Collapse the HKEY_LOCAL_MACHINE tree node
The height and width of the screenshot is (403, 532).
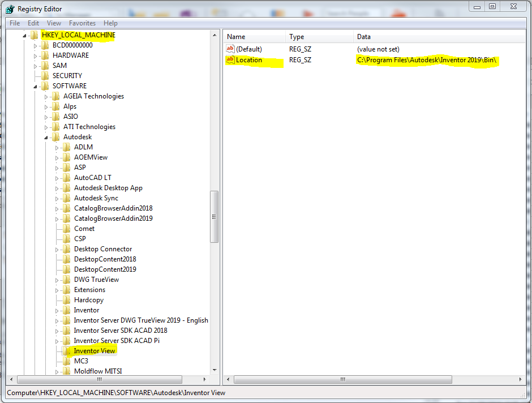24,36
